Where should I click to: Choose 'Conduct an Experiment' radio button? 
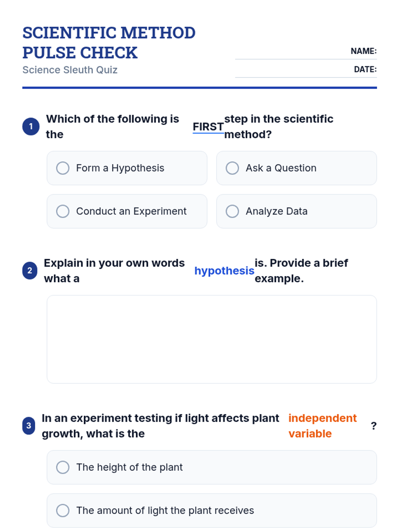[63, 211]
